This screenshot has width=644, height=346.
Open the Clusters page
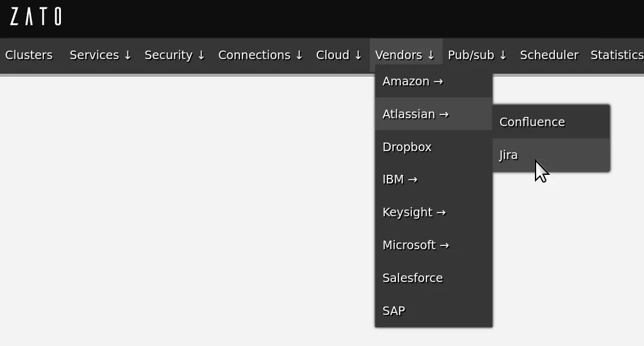(x=29, y=55)
